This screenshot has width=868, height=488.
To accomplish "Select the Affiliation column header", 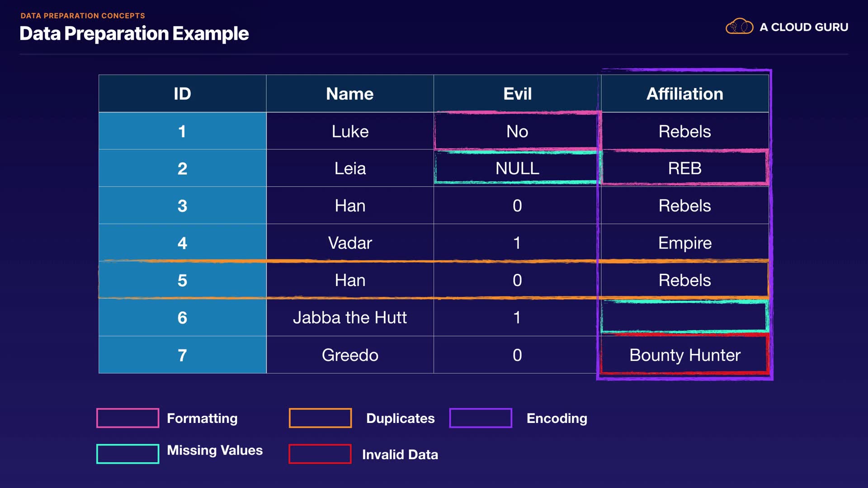I will [x=684, y=94].
